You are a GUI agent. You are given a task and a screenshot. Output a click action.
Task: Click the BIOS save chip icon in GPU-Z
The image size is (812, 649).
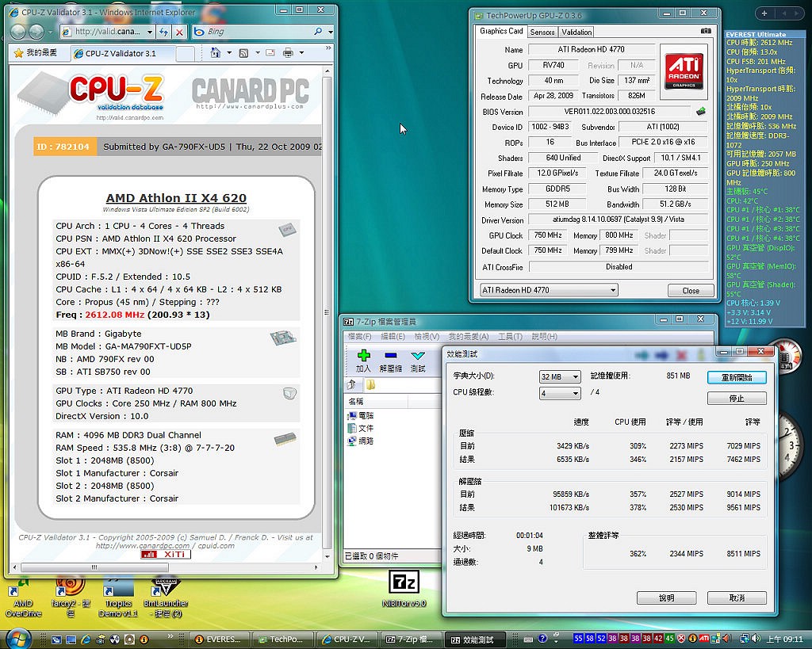pyautogui.click(x=701, y=111)
